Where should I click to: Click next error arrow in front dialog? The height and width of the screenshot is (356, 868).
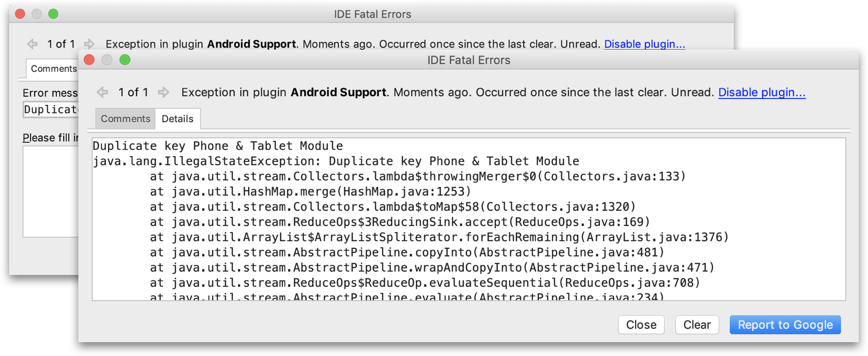(163, 93)
